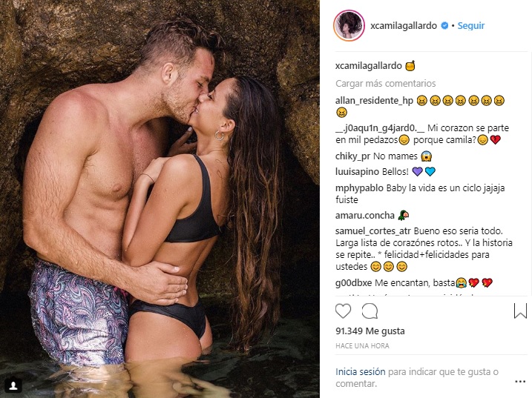Image resolution: width=532 pixels, height=398 pixels.
Task: View the samuel_cortes_atr commenter profile
Action: pyautogui.click(x=373, y=231)
